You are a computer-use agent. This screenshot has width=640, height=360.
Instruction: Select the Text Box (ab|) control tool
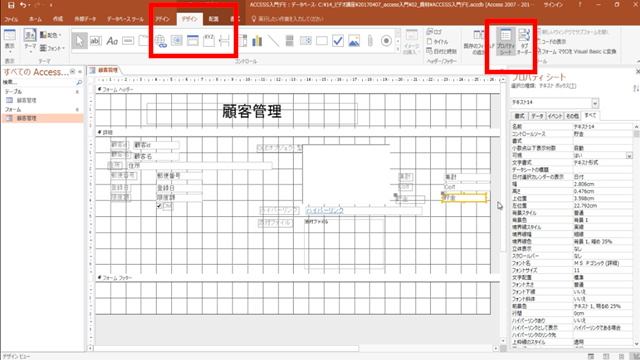pos(96,41)
